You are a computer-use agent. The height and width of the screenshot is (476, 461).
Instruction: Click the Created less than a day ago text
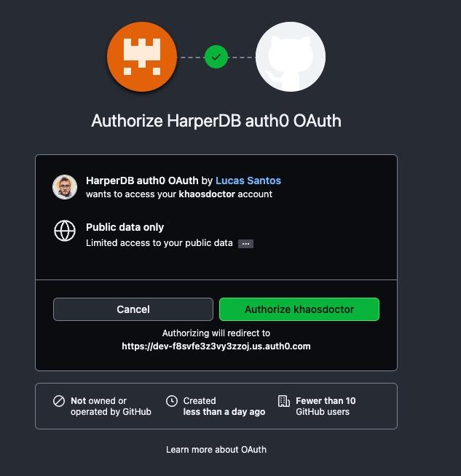pos(224,406)
